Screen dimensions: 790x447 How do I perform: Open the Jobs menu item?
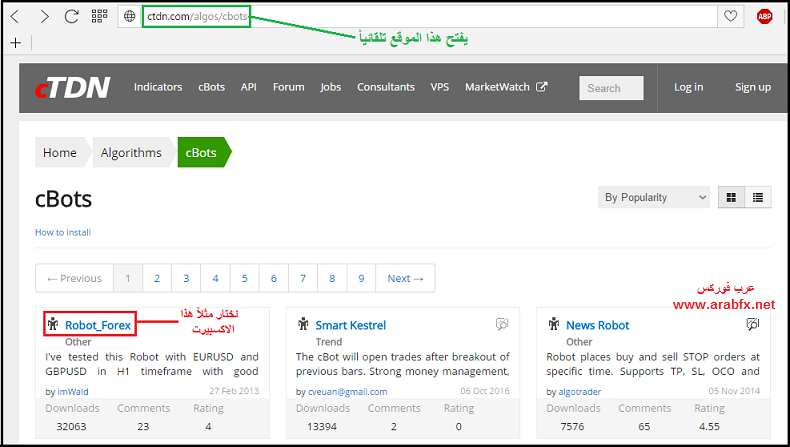coord(331,87)
